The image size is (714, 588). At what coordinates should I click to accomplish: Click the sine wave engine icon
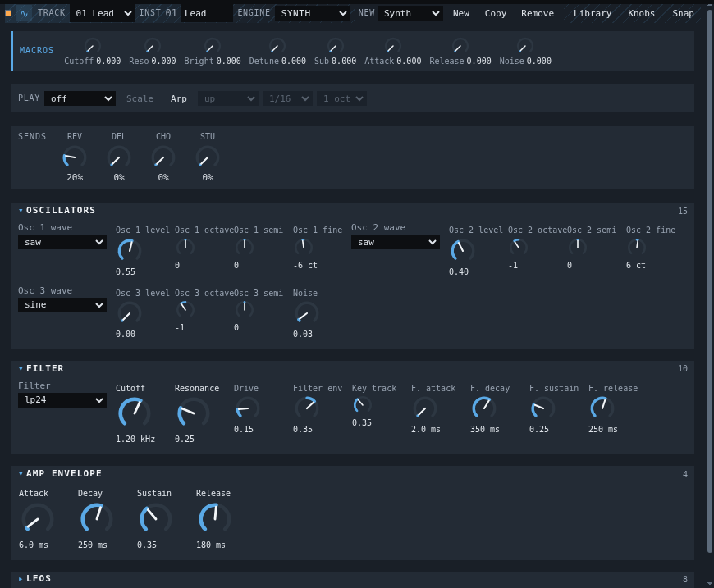coord(24,14)
